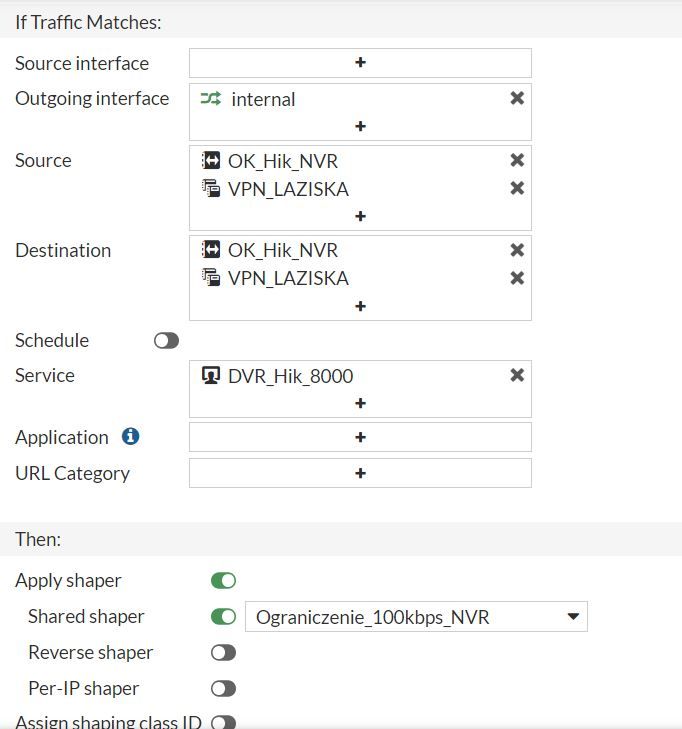Enable the Schedule toggle

click(x=167, y=341)
